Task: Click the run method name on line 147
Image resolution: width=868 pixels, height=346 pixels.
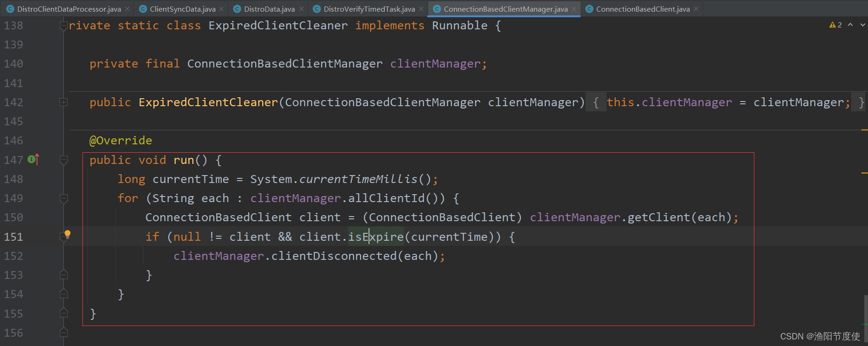Action: (184, 160)
